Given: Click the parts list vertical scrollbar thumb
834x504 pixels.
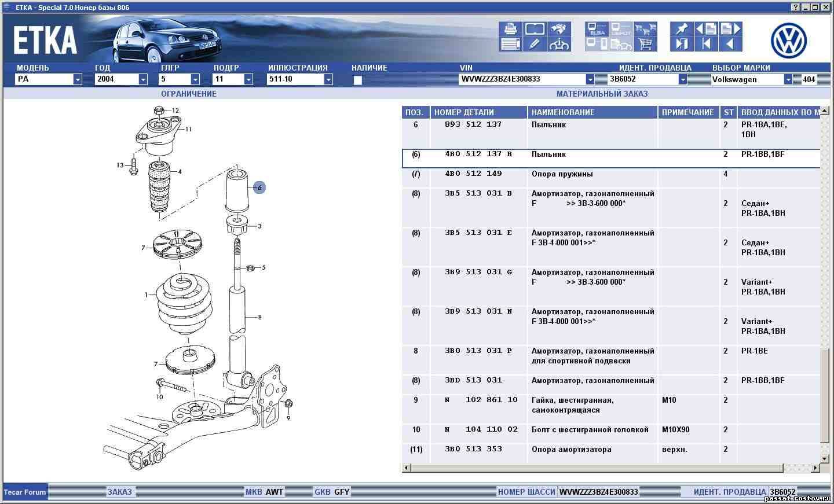Looking at the screenshot, I should 825,395.
